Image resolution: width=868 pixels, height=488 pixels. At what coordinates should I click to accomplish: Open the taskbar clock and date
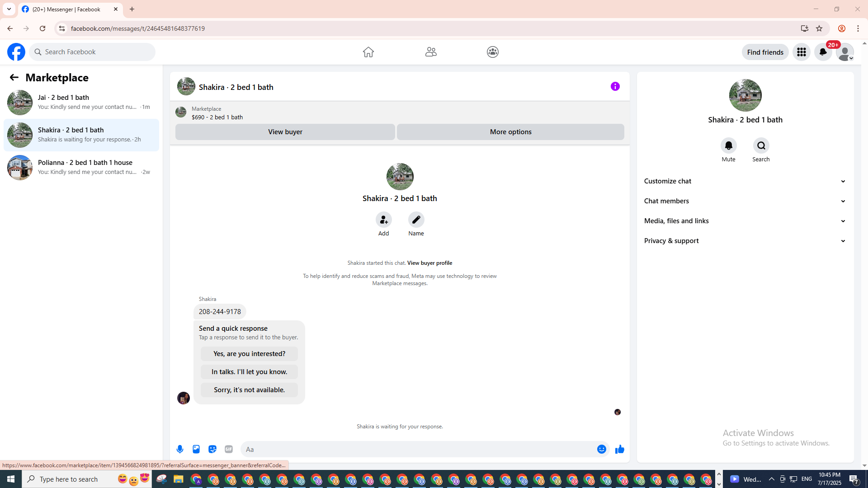point(829,479)
